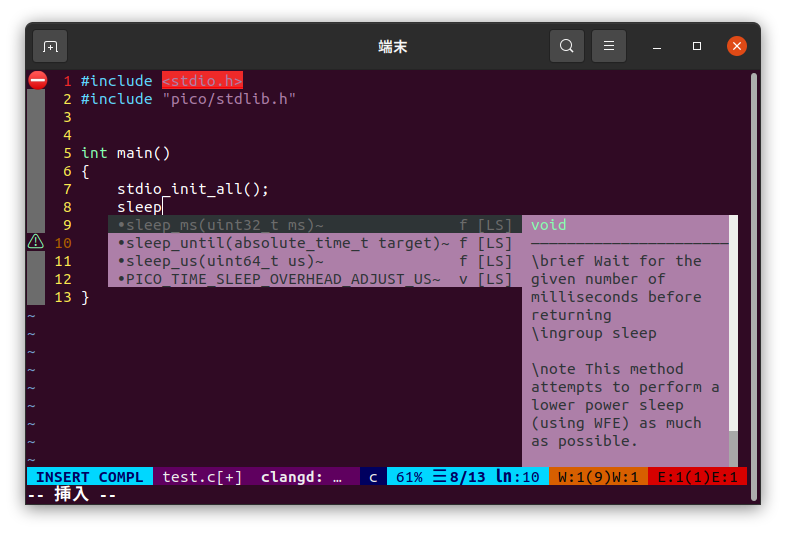Click the warning triangle on line 10
Screen dimensions: 786x533
(36, 242)
